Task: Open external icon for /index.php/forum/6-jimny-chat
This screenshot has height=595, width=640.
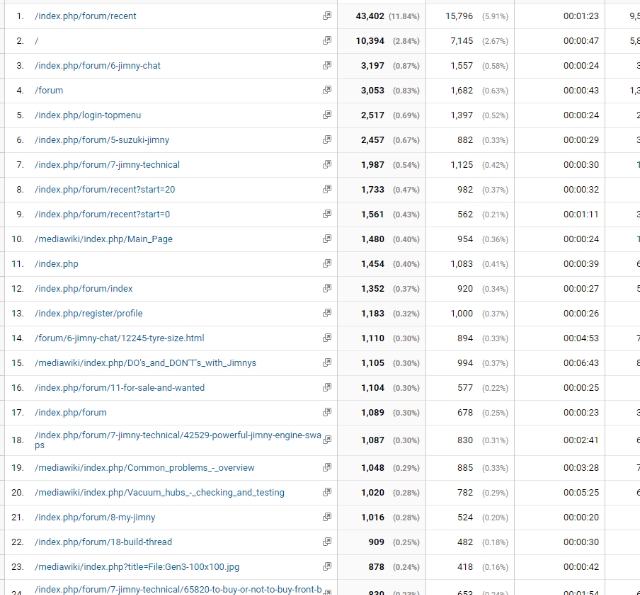Action: pos(327,66)
